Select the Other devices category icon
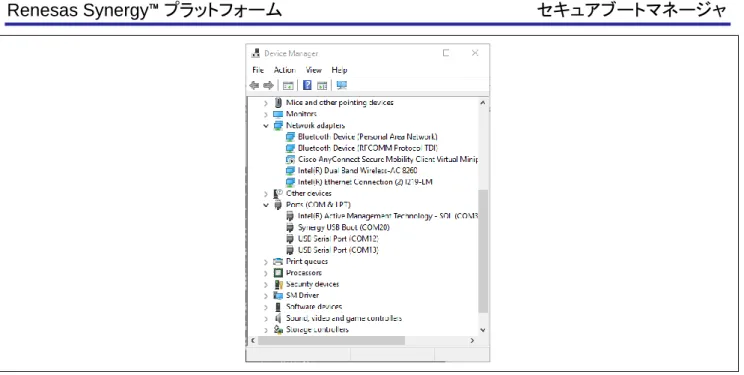The height and width of the screenshot is (375, 744). (x=278, y=194)
